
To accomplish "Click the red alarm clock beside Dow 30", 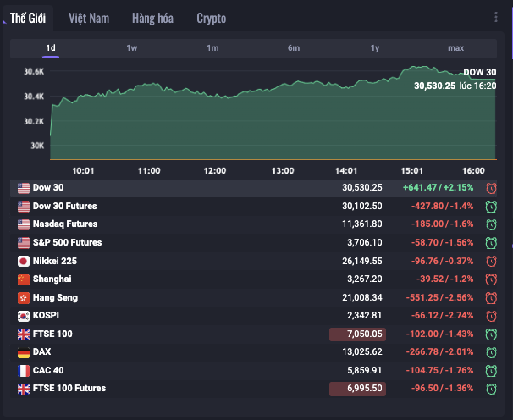I will coord(491,187).
